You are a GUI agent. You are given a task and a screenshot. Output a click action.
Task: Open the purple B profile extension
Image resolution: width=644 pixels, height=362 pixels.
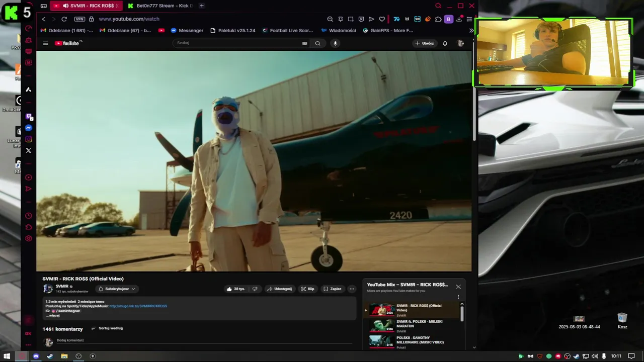(x=448, y=19)
